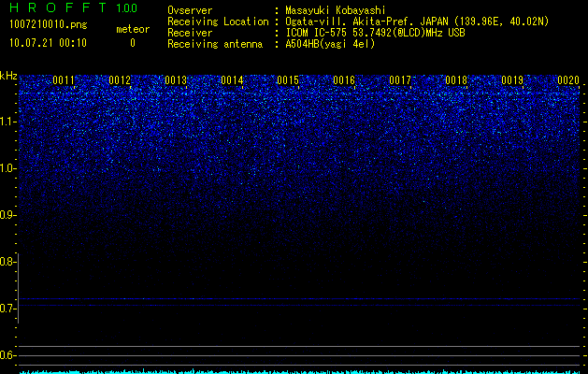Click the 0016 time marker
588x374 pixels.
344,80
